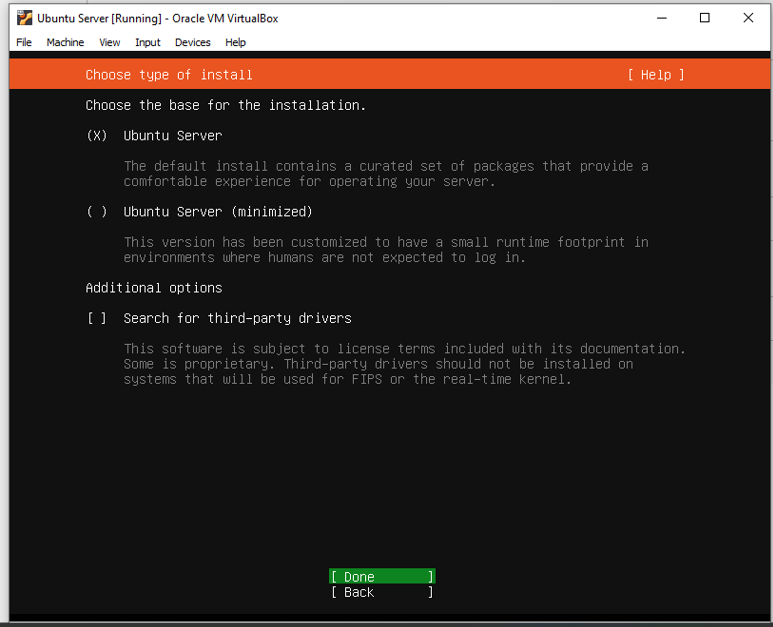Click the [ Help ] button in the installer header

pyautogui.click(x=656, y=75)
